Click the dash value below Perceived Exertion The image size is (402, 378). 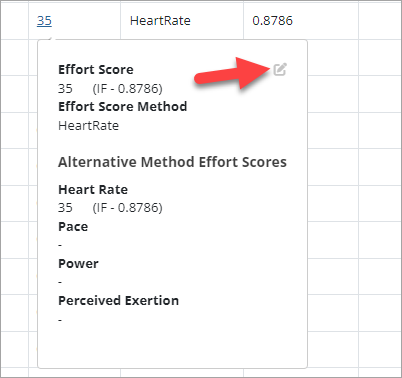(x=60, y=320)
